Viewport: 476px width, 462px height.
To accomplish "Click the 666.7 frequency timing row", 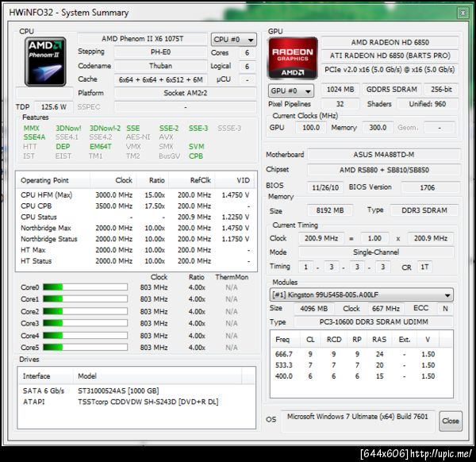I will [x=361, y=354].
